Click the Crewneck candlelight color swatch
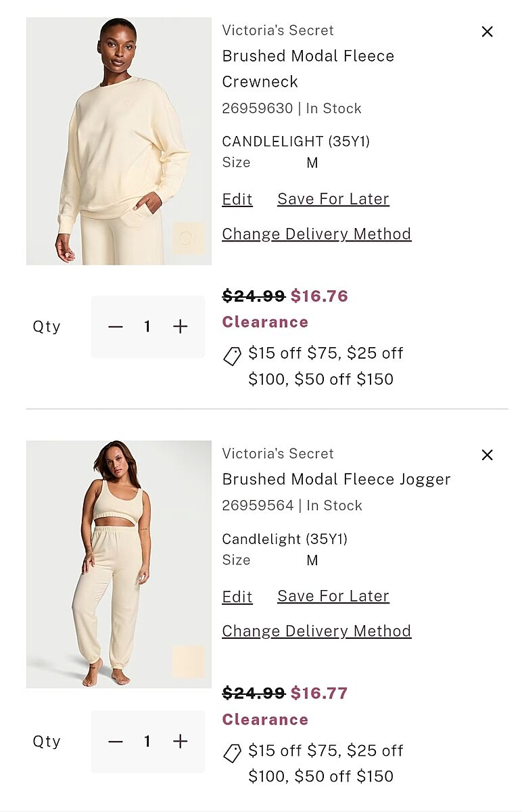Viewport: 522px width, 812px height. (189, 238)
